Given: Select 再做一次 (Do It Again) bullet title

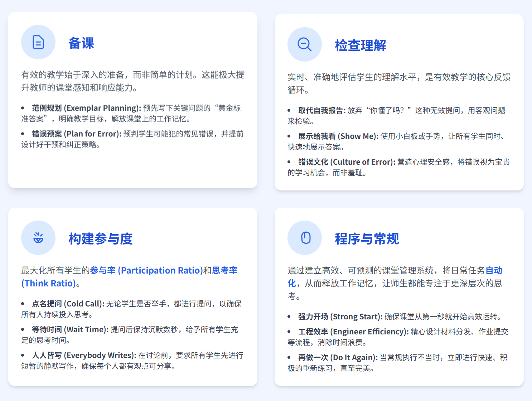Looking at the screenshot, I should pos(338,358).
